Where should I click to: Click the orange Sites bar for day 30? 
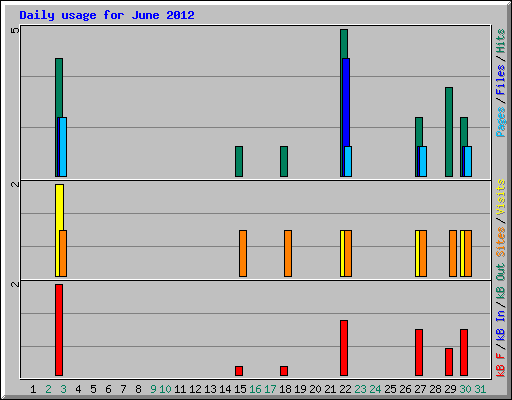click(x=468, y=253)
